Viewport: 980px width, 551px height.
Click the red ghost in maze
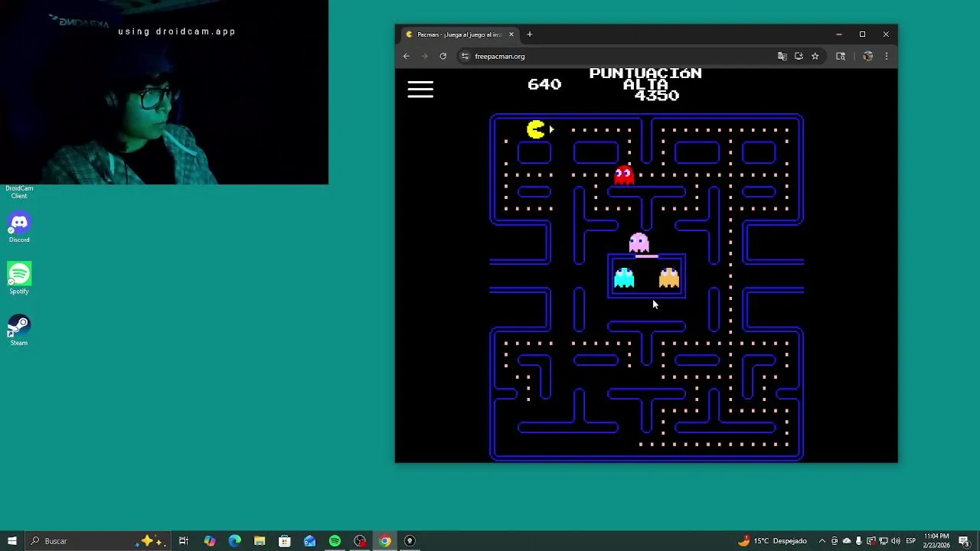pos(624,175)
